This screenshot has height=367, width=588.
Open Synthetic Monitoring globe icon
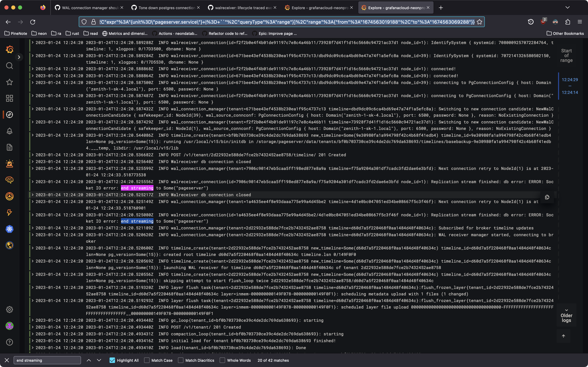(x=10, y=245)
